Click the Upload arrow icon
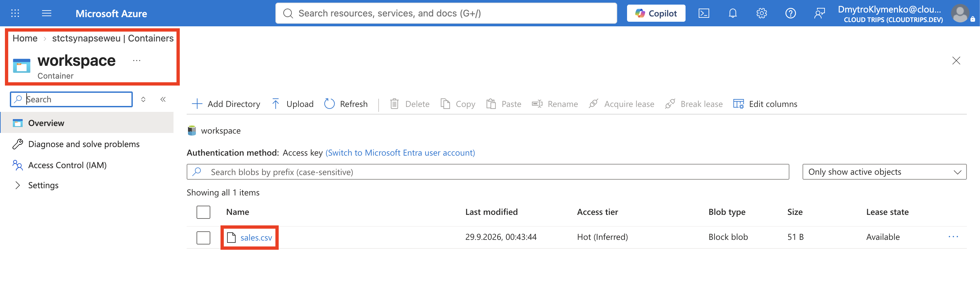Viewport: 980px width, 281px height. pyautogui.click(x=275, y=104)
